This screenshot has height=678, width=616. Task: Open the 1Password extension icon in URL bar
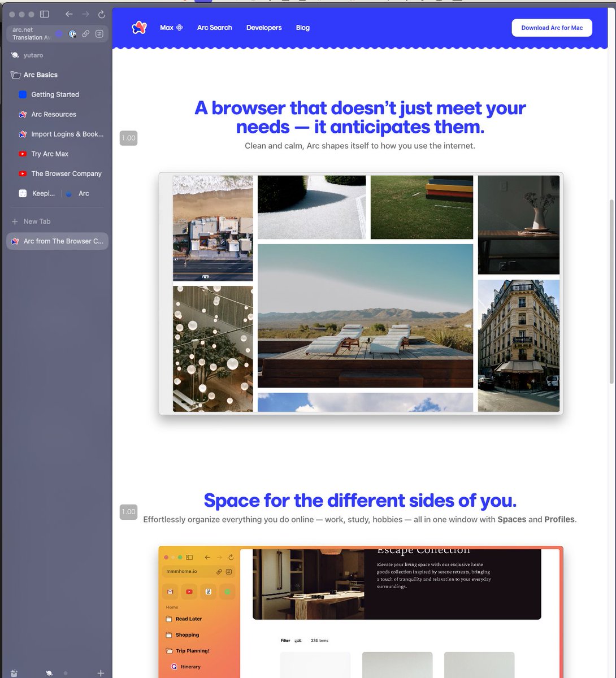(73, 34)
